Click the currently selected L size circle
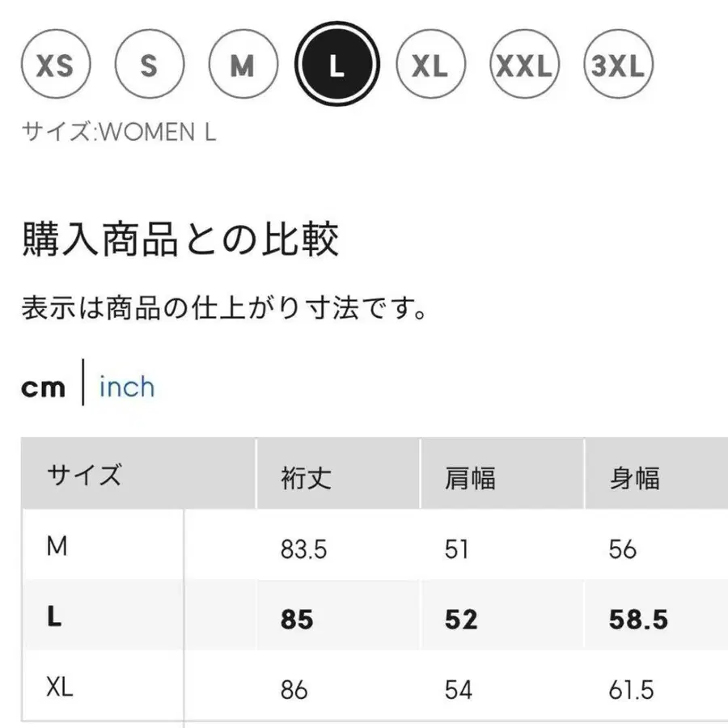 pos(336,64)
